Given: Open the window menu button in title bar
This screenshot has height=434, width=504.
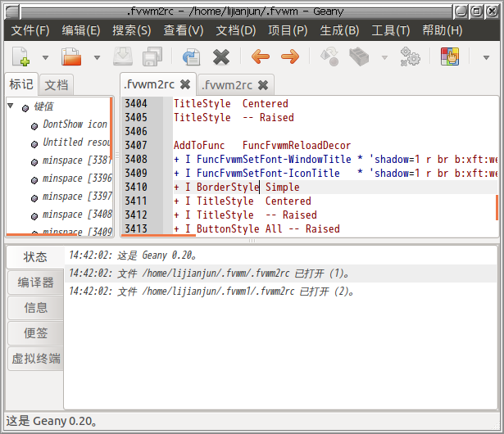Looking at the screenshot, I should coord(12,12).
